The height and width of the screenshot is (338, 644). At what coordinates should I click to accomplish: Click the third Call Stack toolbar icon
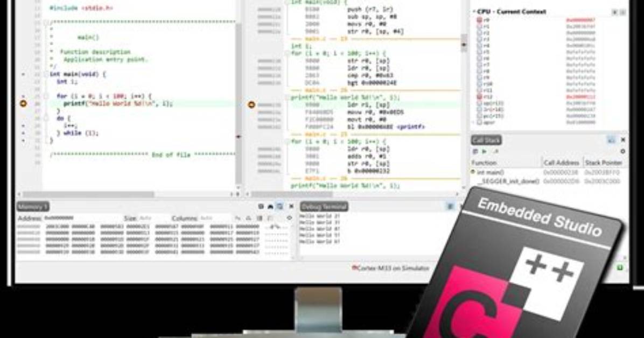click(496, 152)
